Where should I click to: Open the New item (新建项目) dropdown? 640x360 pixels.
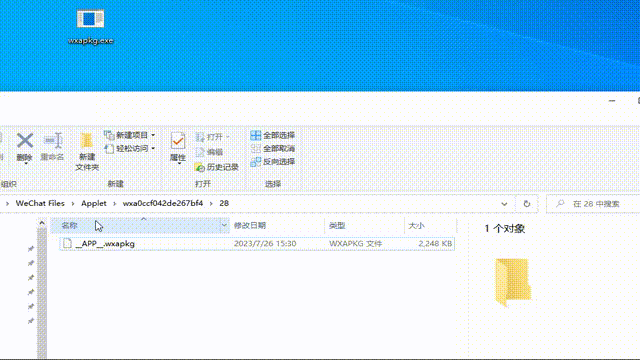point(129,135)
